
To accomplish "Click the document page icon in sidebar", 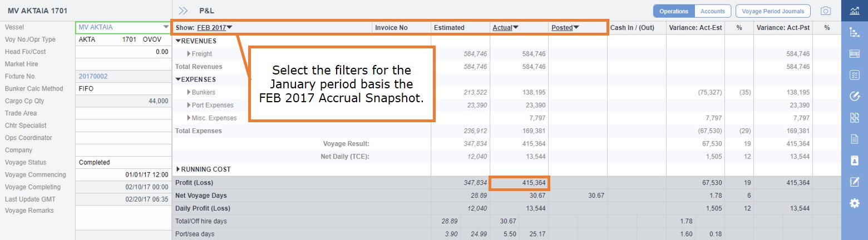I will tap(854, 139).
